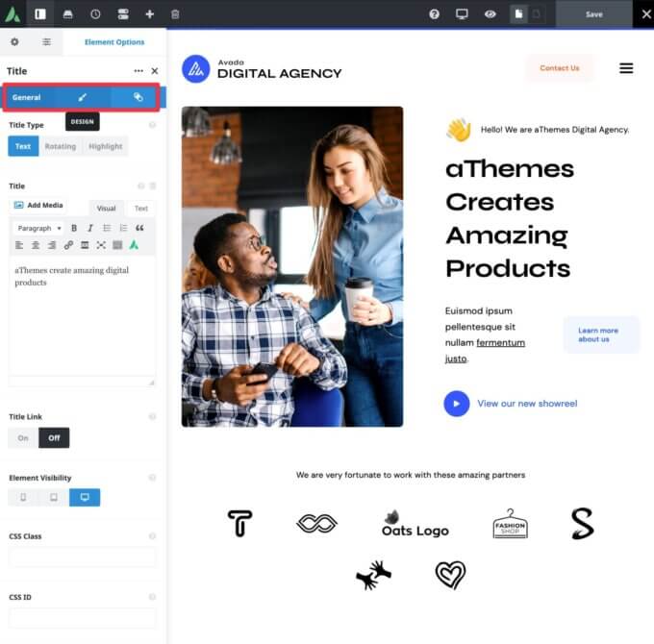Click the insert read more tag icon

tap(85, 245)
